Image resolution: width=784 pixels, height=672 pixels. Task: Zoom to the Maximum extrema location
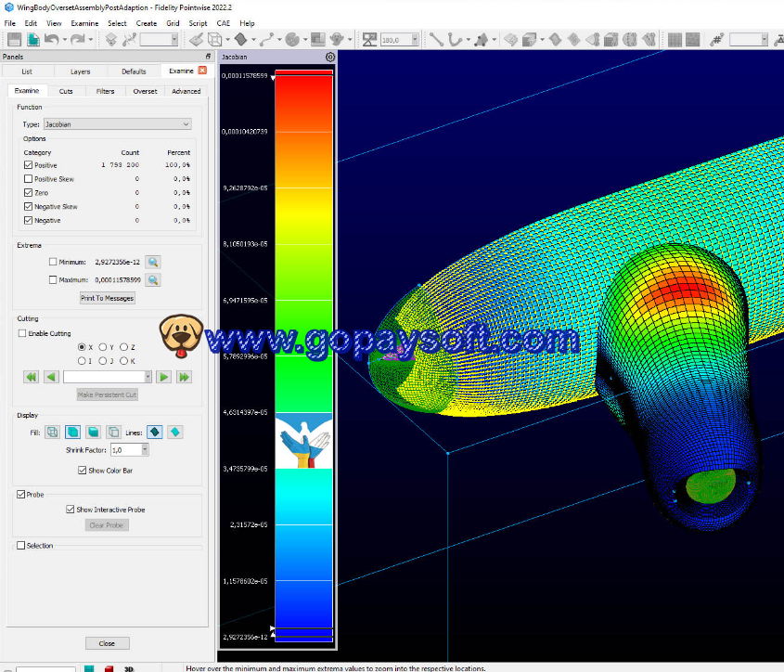(153, 280)
